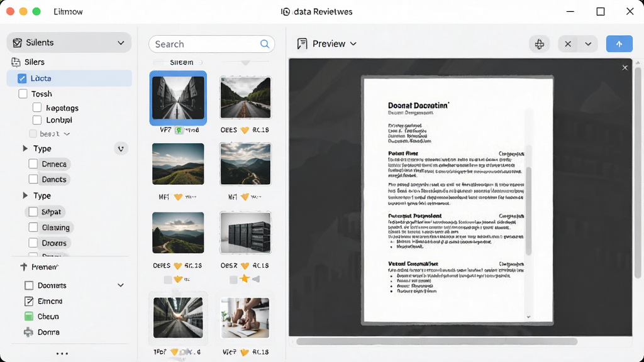
Task: Expand the chevron in the Dooraerts row
Action: point(121,285)
